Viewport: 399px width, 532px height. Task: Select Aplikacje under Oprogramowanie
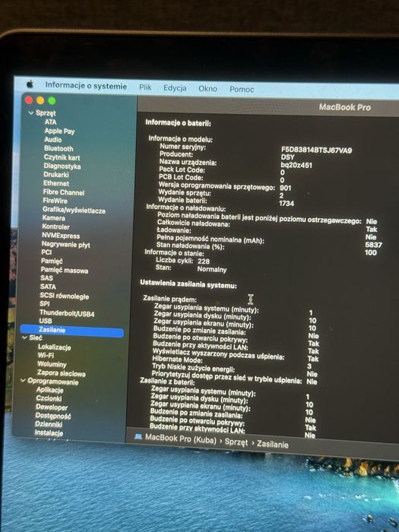coord(50,390)
